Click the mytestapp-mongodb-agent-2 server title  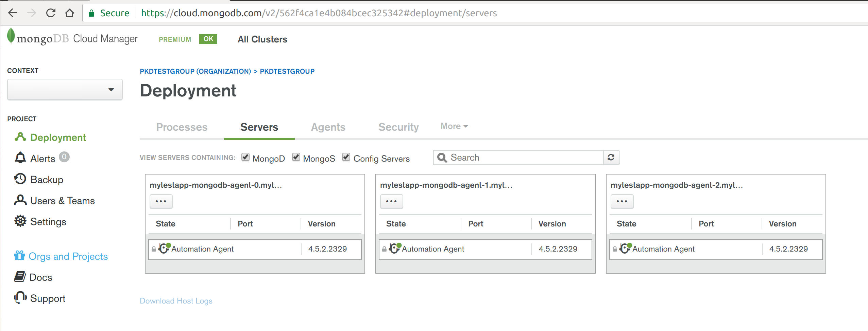coord(677,185)
